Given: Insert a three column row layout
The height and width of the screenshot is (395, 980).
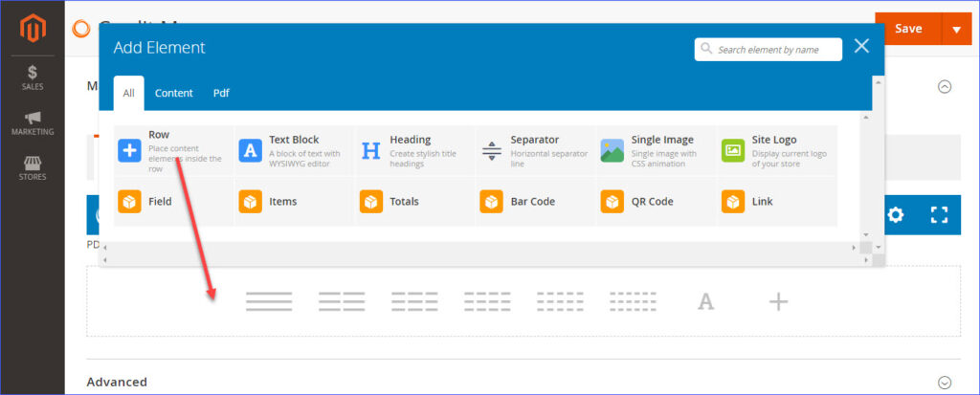Looking at the screenshot, I should tap(414, 302).
